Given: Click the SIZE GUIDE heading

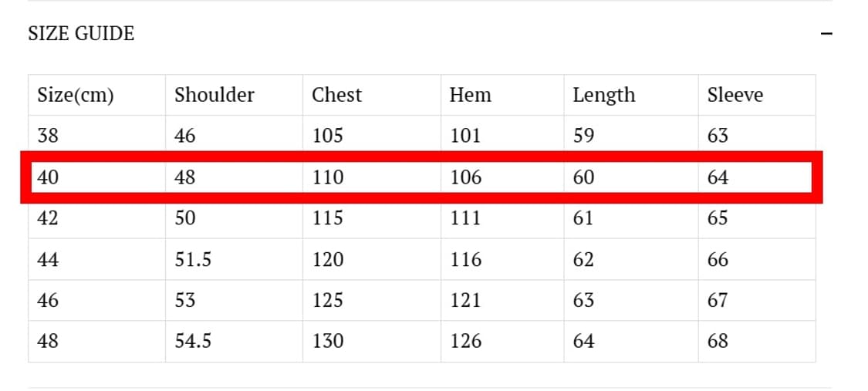Looking at the screenshot, I should point(81,34).
